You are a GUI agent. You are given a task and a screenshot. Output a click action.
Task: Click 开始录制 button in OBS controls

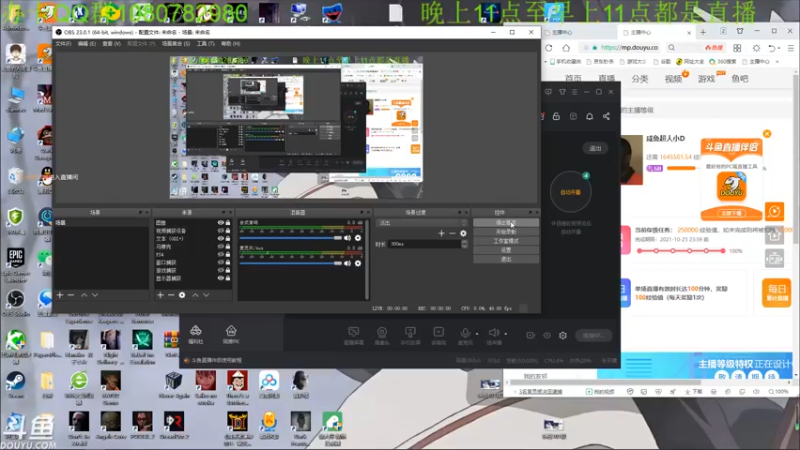coord(506,232)
